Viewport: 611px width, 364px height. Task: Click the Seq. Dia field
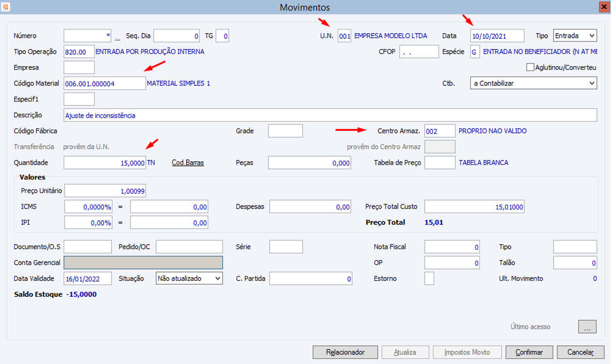[x=176, y=36]
